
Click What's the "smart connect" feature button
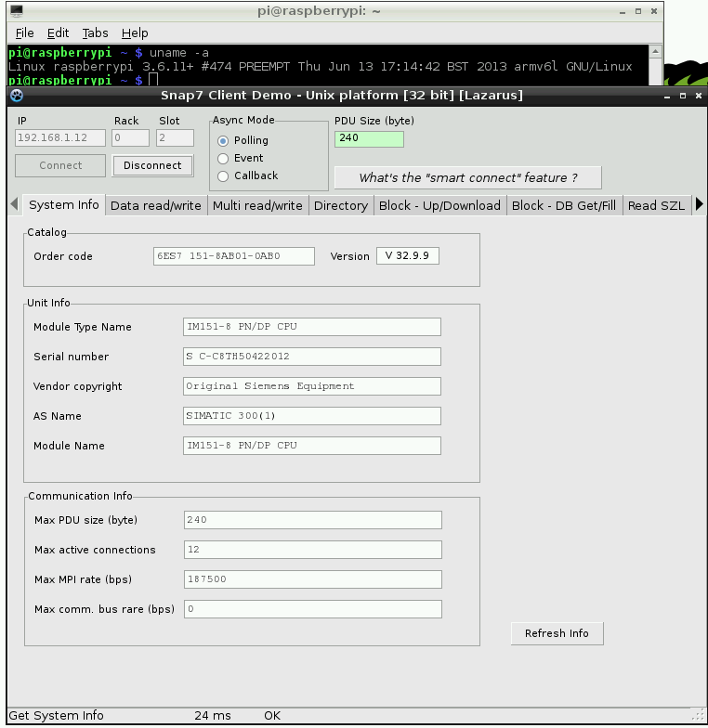pyautogui.click(x=467, y=177)
